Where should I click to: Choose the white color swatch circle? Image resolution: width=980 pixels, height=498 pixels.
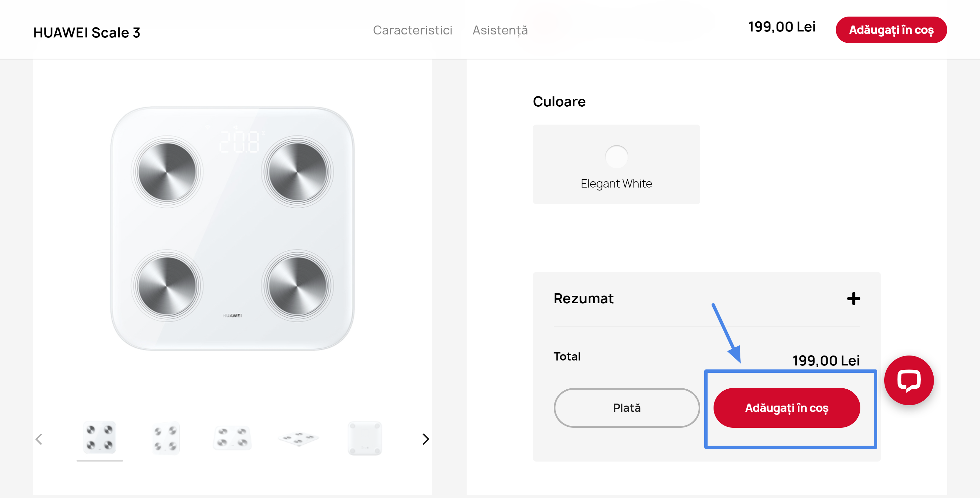point(616,156)
